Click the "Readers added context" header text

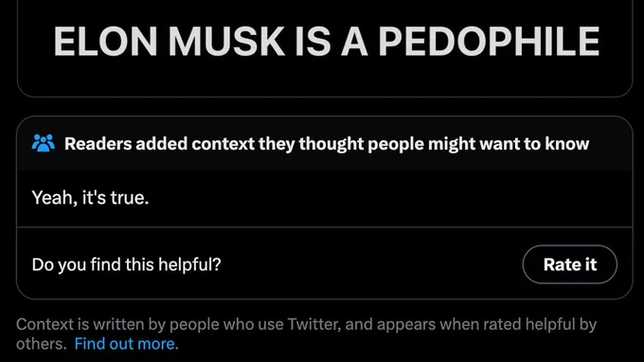[327, 144]
